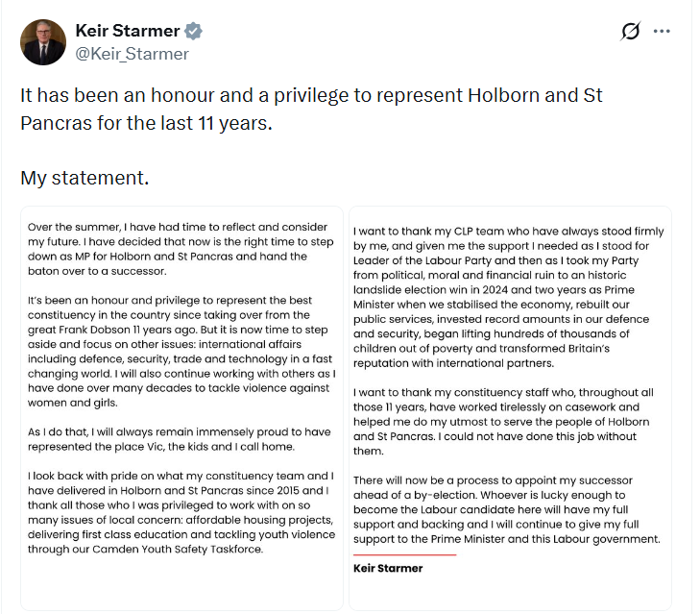The height and width of the screenshot is (614, 700).
Task: Click the blue verified badge icon
Action: 193,31
